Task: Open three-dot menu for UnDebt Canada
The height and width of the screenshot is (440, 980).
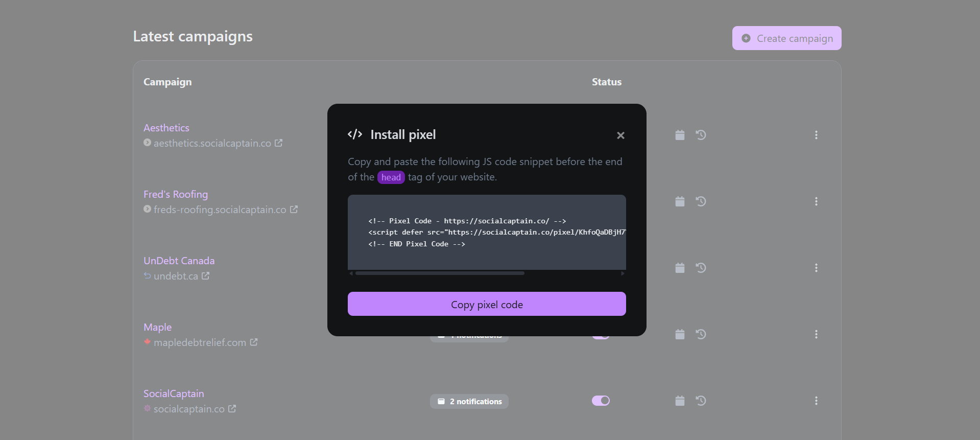Action: [x=816, y=268]
